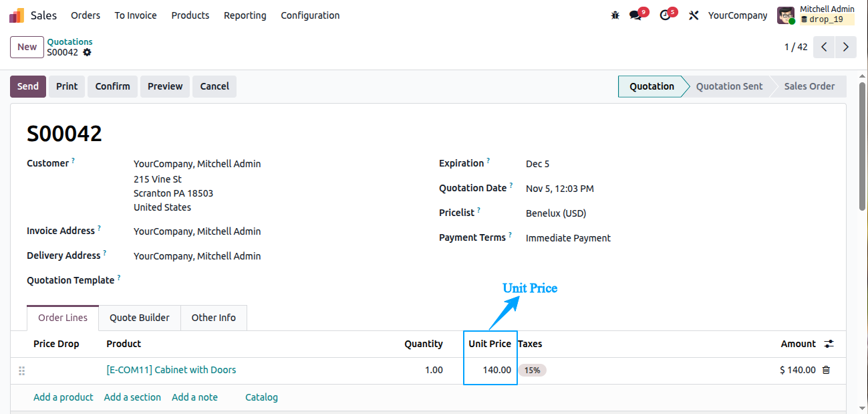Viewport: 868px width, 414px height.
Task: Click the Customer field help question mark
Action: tap(74, 161)
